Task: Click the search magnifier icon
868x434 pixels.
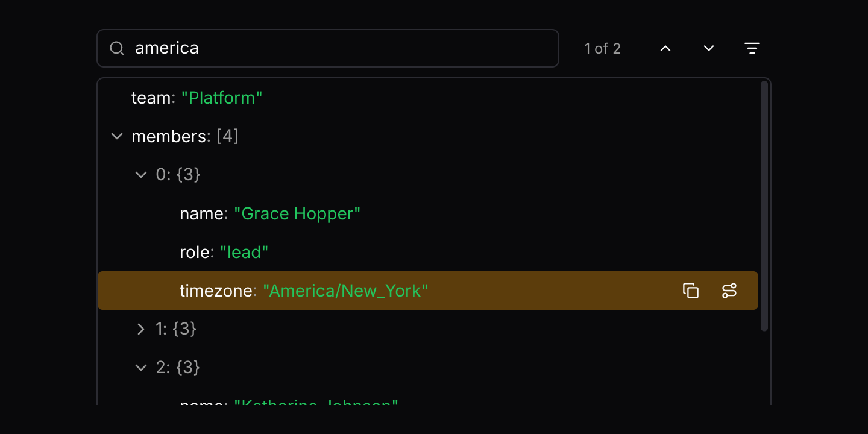Action: coord(117,48)
